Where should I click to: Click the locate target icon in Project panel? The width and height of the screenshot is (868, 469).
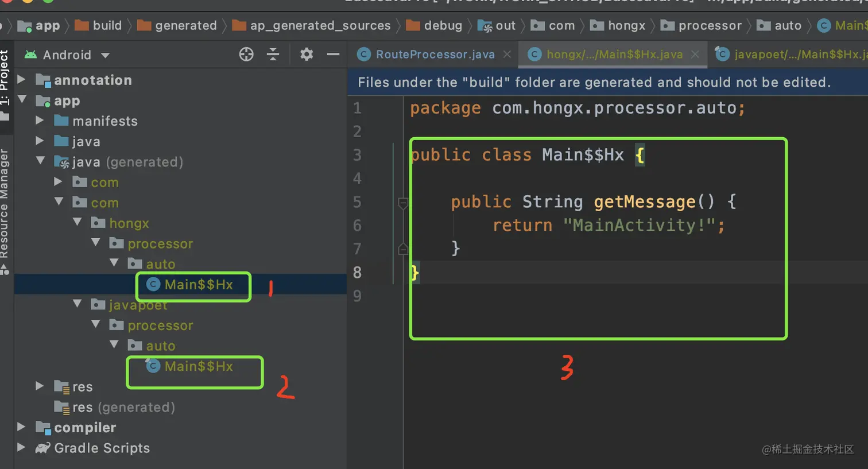click(246, 55)
